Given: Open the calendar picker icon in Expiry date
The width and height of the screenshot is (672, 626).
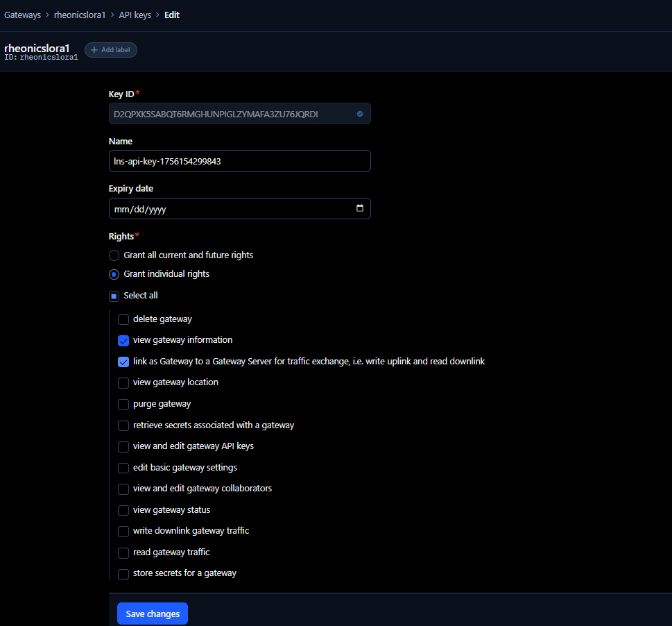Looking at the screenshot, I should [x=359, y=208].
